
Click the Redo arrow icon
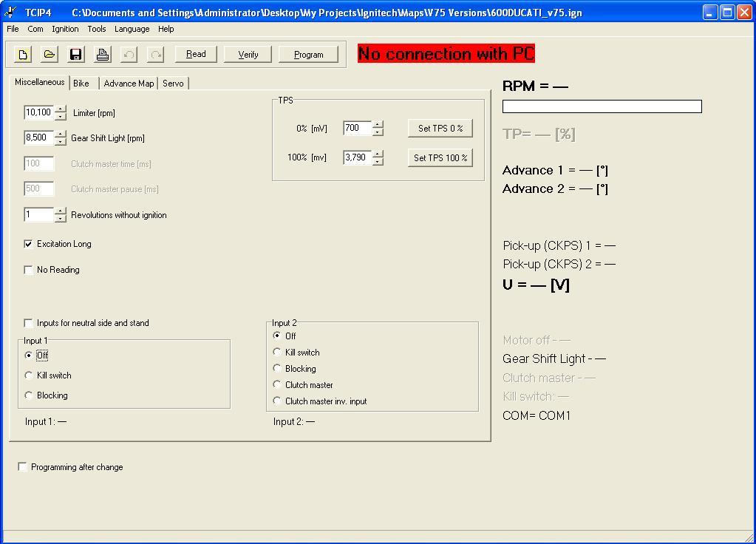(155, 55)
